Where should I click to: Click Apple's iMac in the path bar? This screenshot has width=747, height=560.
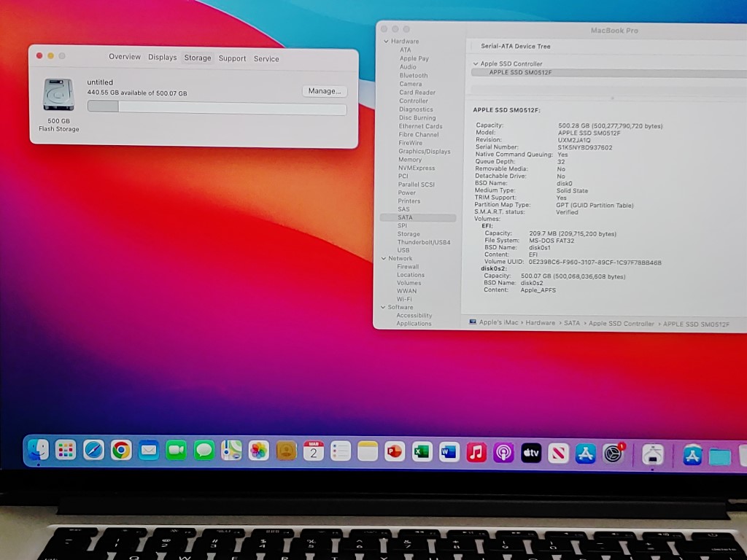tap(498, 322)
